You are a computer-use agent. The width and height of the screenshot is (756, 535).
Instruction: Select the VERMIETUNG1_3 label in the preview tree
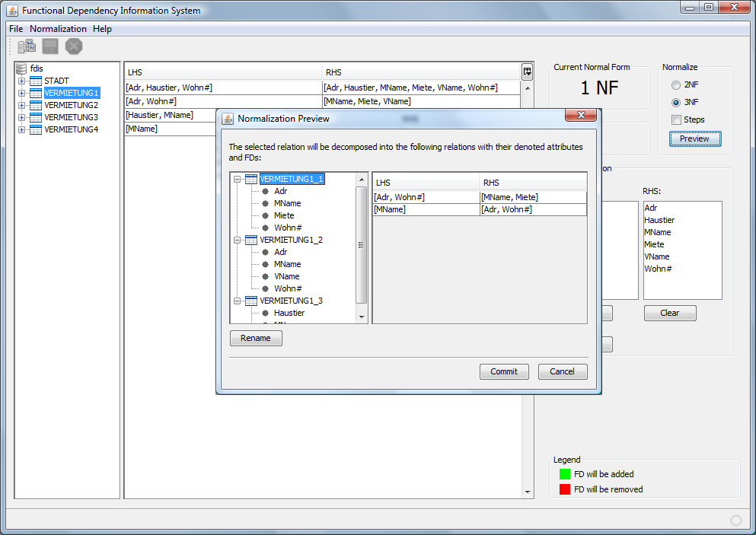292,301
